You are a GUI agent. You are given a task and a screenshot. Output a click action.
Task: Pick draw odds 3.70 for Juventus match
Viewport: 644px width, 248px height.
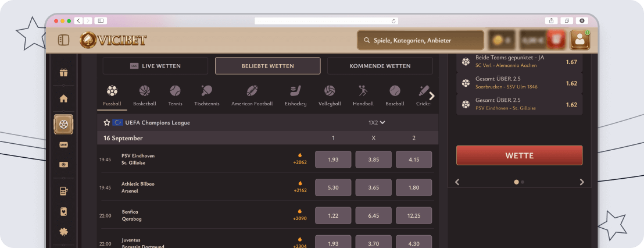tap(373, 242)
